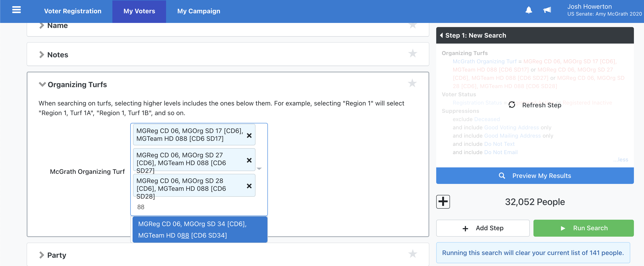Click the green Run Search button
Image resolution: width=644 pixels, height=266 pixels.
(583, 228)
